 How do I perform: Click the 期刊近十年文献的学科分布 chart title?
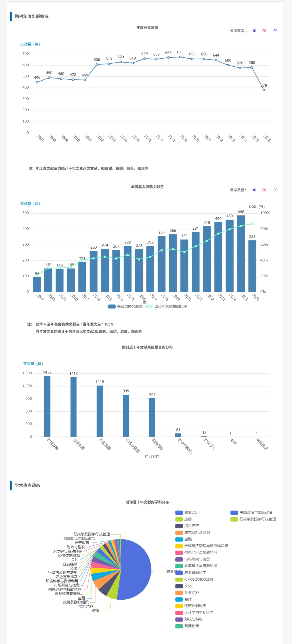(x=147, y=502)
